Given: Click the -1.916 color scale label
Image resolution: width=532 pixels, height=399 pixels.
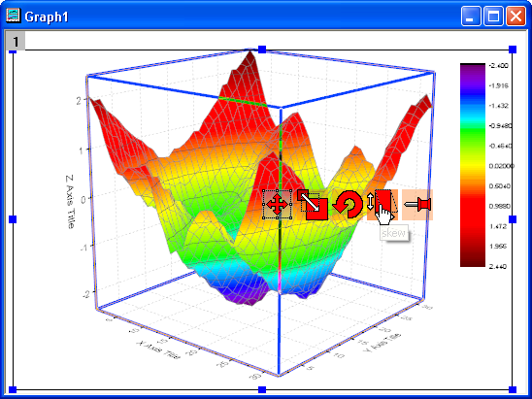Looking at the screenshot, I should click(x=499, y=85).
